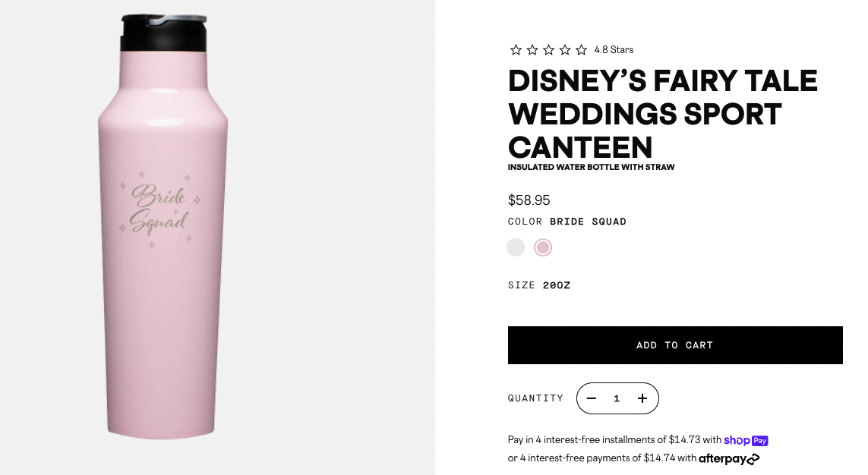Increase quantity with the plus icon
Screen dimensions: 868x475
pyautogui.click(x=642, y=398)
